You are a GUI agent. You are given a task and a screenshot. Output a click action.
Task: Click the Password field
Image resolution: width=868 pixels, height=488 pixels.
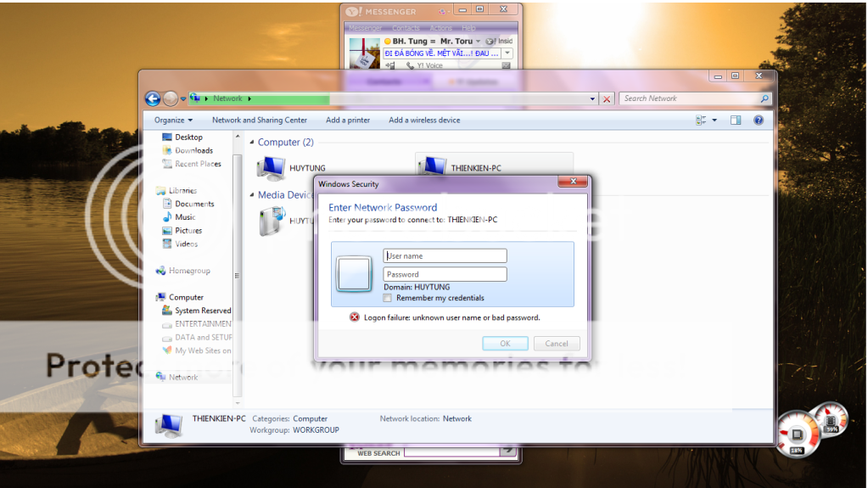[x=445, y=274]
